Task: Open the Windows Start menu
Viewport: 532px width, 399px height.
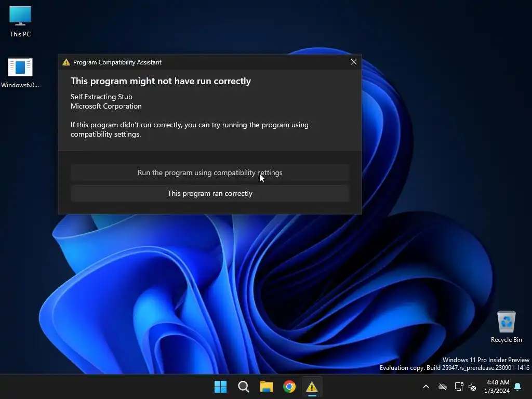Action: [x=220, y=387]
